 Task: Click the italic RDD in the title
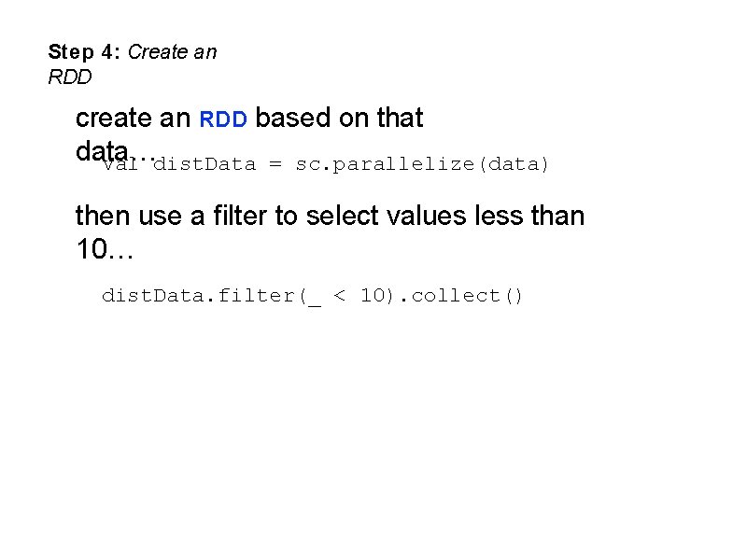click(70, 77)
